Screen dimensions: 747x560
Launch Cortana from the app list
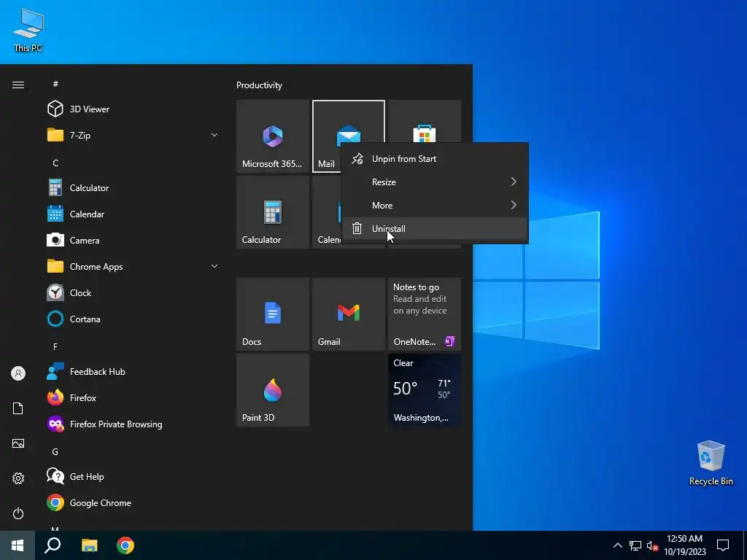point(133,319)
